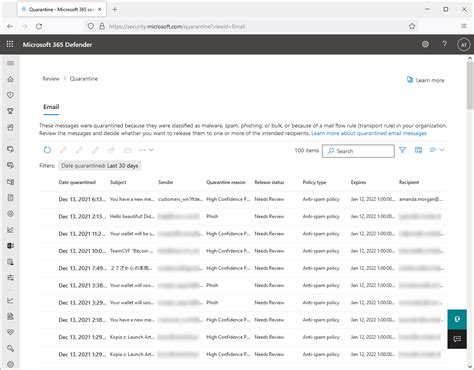Focus the Search box

pos(358,151)
